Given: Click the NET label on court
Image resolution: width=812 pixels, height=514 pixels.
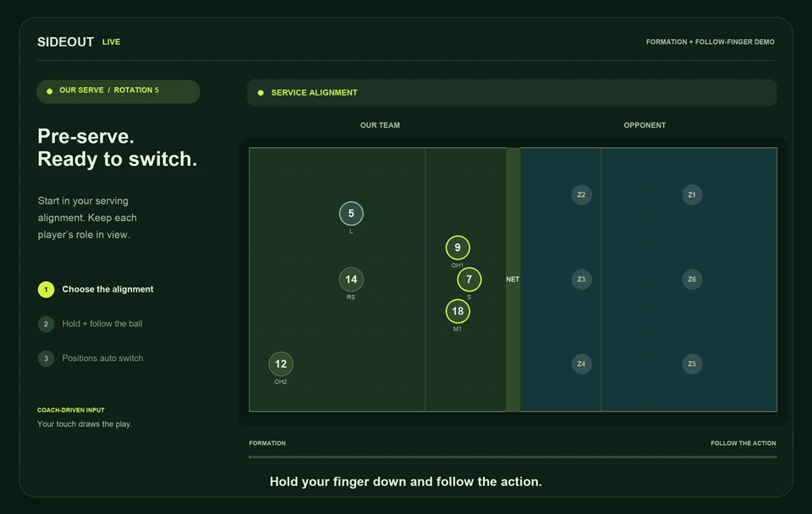Looking at the screenshot, I should tap(513, 279).
